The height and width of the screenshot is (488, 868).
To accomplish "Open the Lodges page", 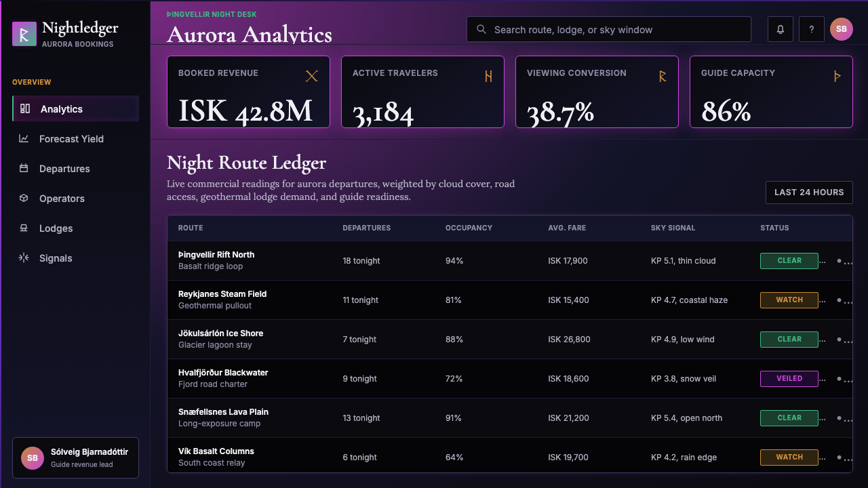I will point(75,228).
